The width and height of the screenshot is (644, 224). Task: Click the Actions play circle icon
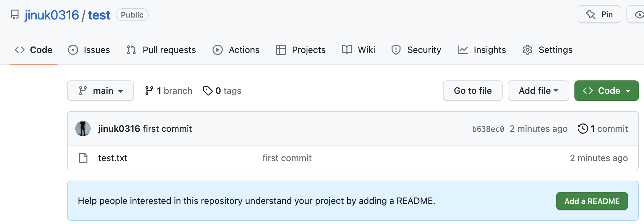[x=218, y=50]
